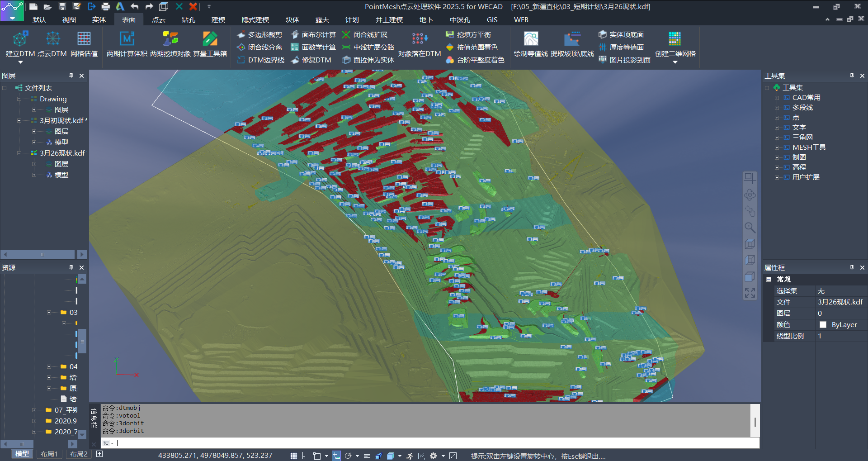Screen dimensions: 868x461
Task: Click the 提取坡顶\底线 icon
Action: point(572,39)
